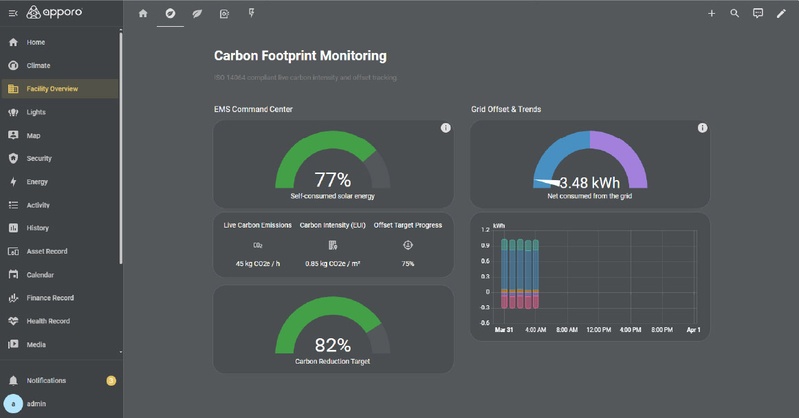799x418 pixels.
Task: Open Finance Record entry
Action: [x=50, y=298]
